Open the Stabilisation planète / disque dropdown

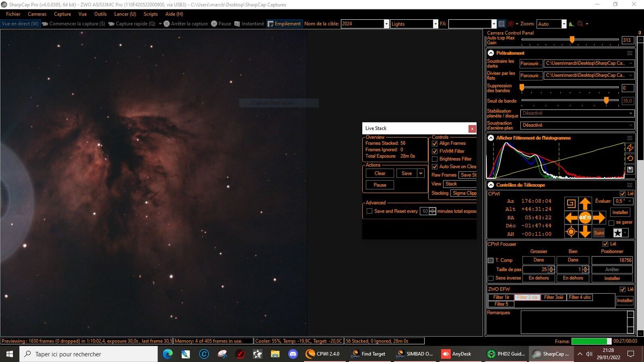click(577, 113)
